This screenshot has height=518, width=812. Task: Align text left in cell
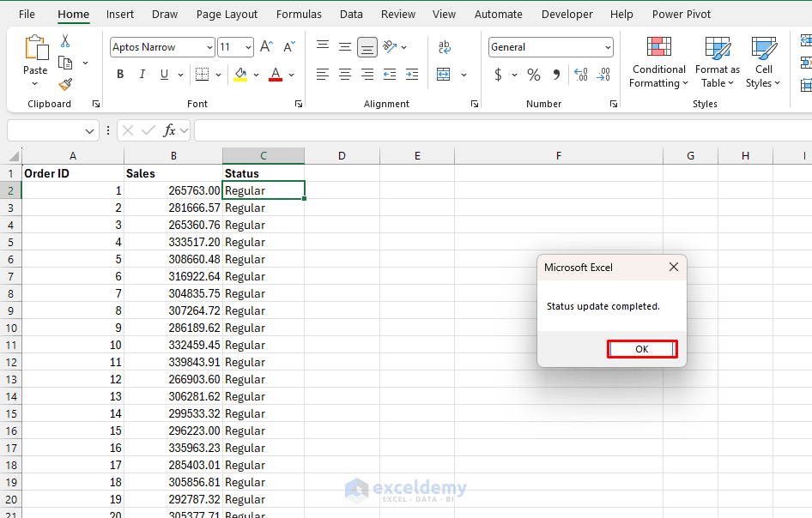click(323, 75)
